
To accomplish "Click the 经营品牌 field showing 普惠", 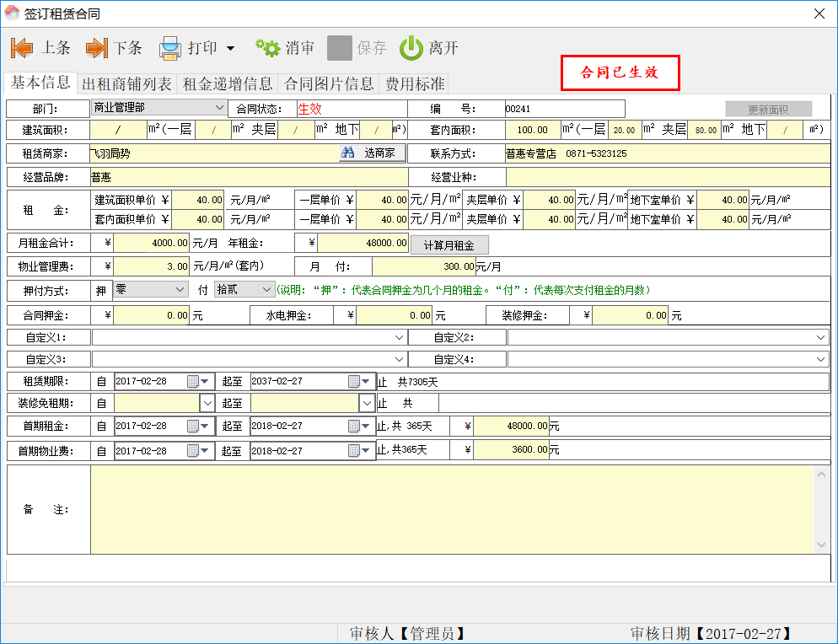I will click(x=249, y=177).
